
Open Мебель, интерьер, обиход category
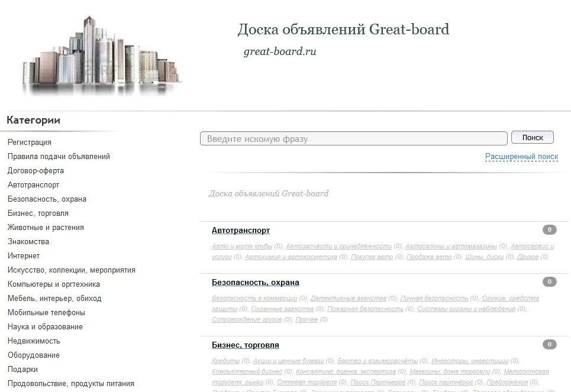pyautogui.click(x=54, y=299)
